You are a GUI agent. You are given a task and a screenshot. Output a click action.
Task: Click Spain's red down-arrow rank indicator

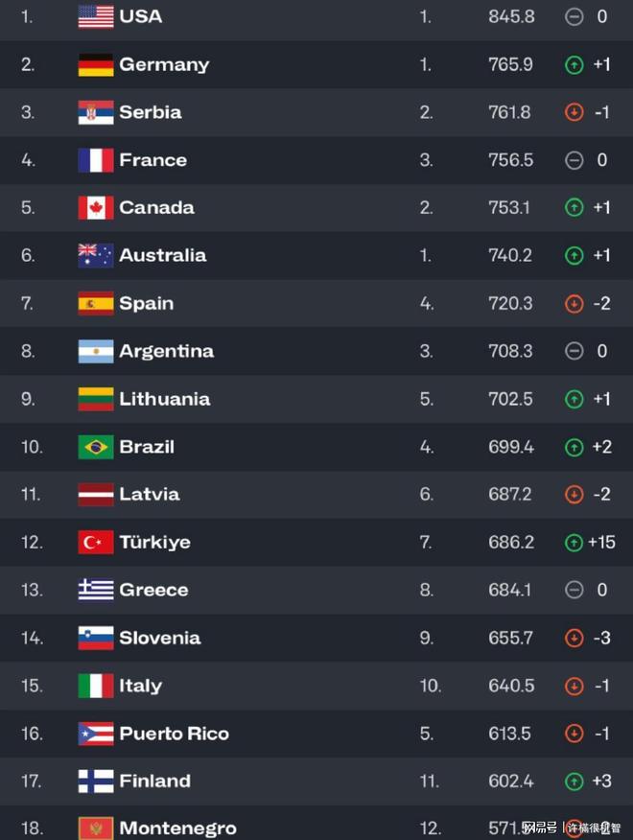click(x=574, y=304)
